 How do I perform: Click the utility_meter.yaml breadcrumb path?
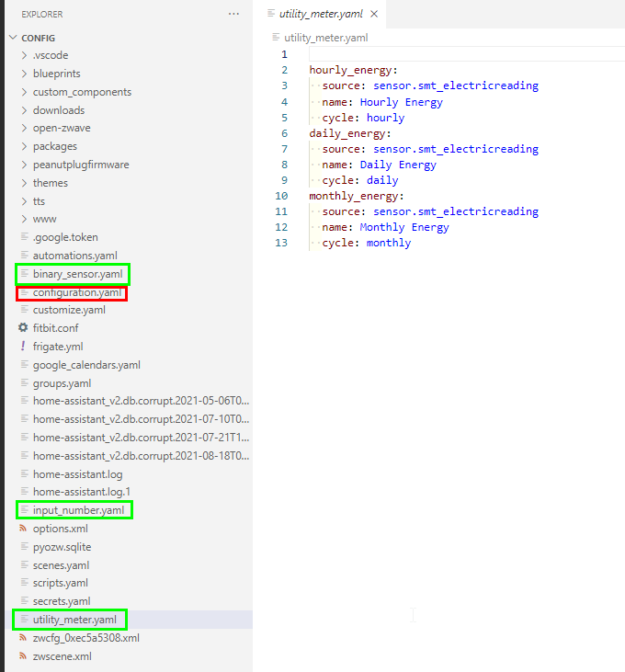coord(326,38)
